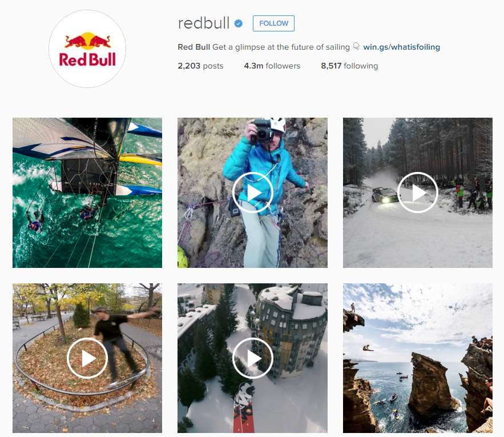Play the snowy rally car video

[x=418, y=193]
